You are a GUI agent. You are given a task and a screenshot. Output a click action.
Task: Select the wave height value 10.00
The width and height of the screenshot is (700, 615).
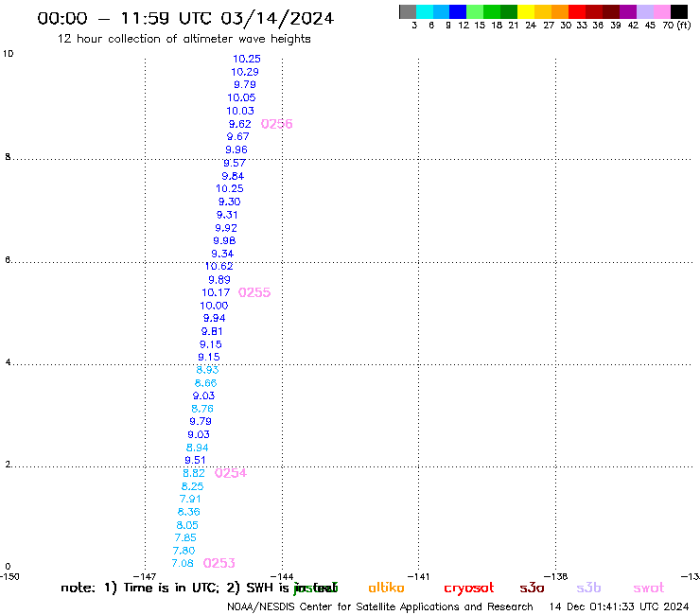click(214, 306)
